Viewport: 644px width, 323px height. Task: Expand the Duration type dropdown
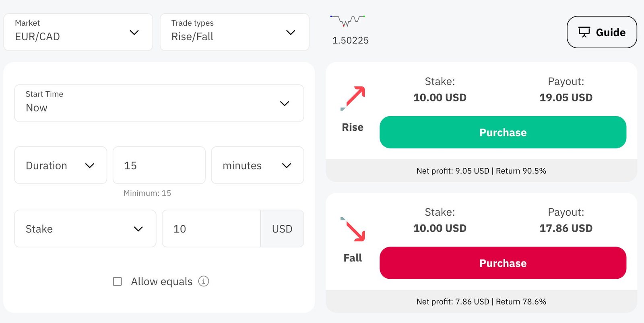coord(60,165)
